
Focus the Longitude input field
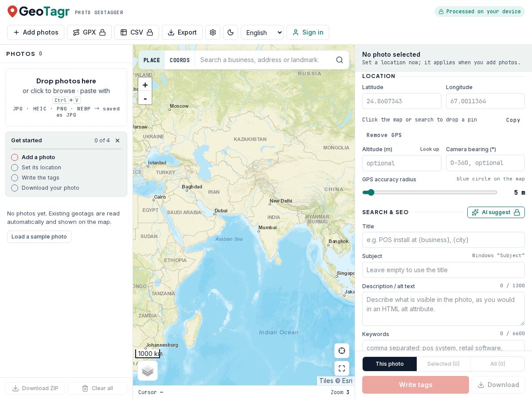[x=485, y=101]
